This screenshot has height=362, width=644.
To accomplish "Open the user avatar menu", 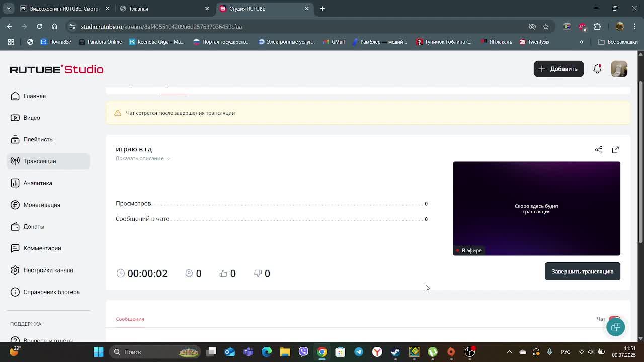I will tap(619, 69).
